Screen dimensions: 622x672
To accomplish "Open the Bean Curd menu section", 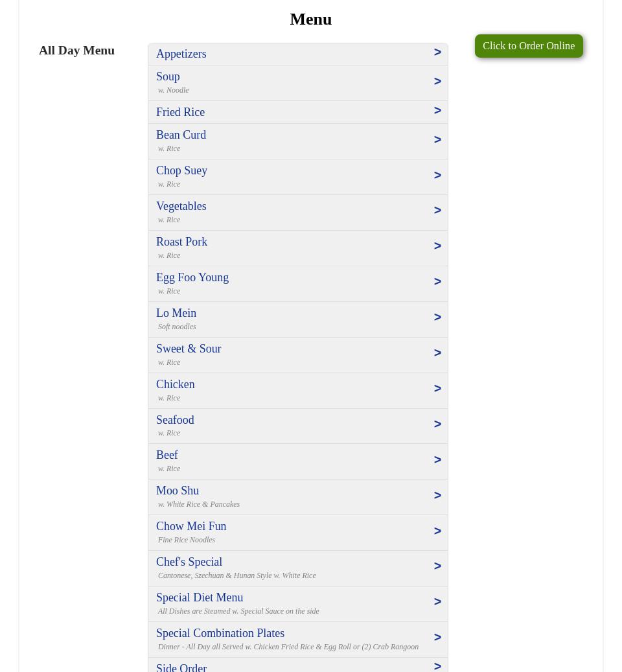I will [181, 135].
